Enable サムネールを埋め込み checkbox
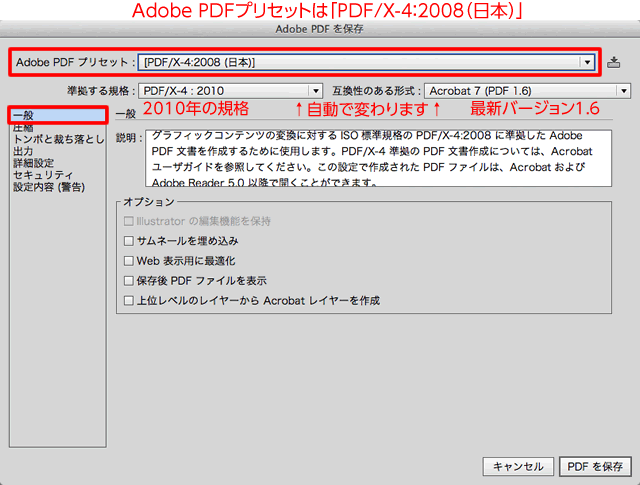 tap(129, 241)
